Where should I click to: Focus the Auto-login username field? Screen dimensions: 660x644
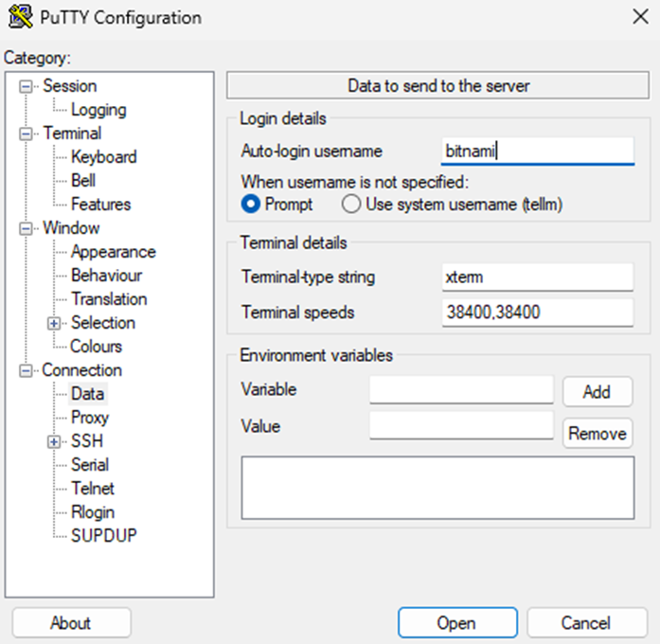[x=538, y=152]
